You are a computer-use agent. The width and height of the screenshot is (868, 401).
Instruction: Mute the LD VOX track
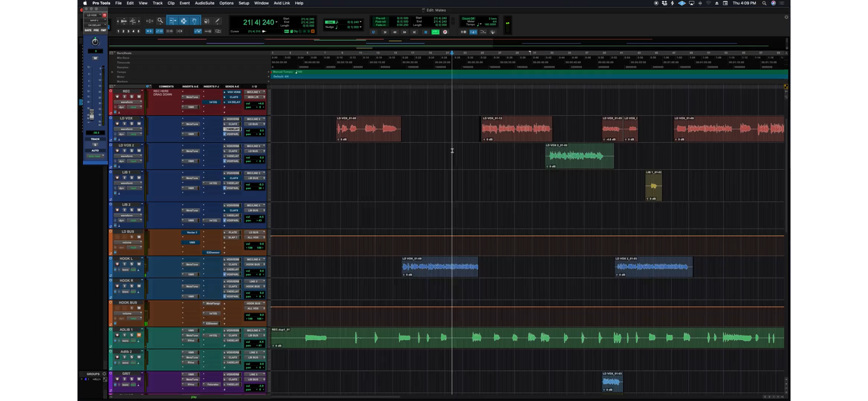pyautogui.click(x=139, y=124)
